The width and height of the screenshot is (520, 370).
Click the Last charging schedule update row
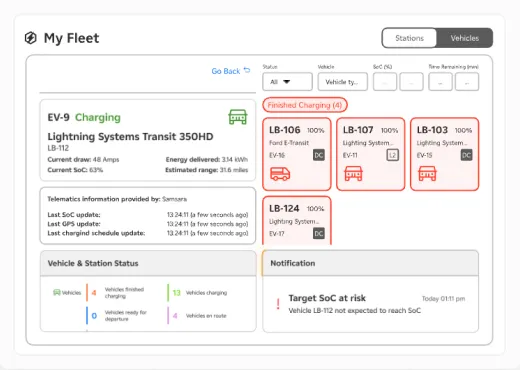point(148,233)
